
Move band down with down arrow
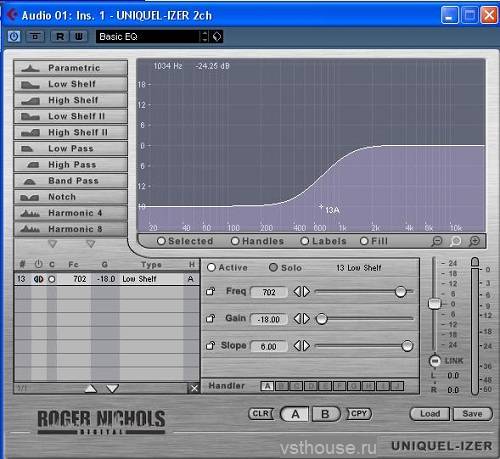(112, 388)
